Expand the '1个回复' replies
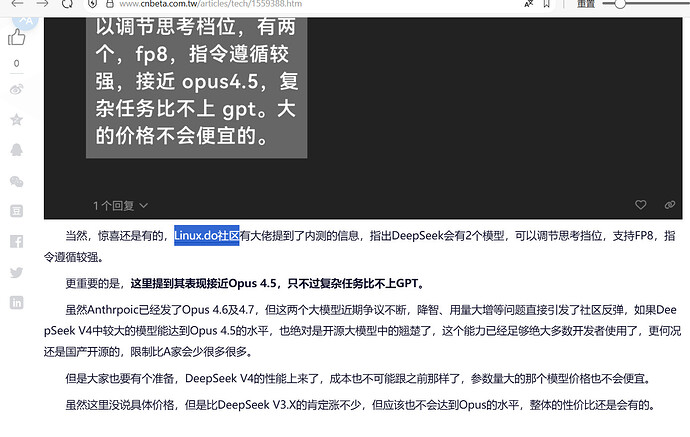 [120, 206]
